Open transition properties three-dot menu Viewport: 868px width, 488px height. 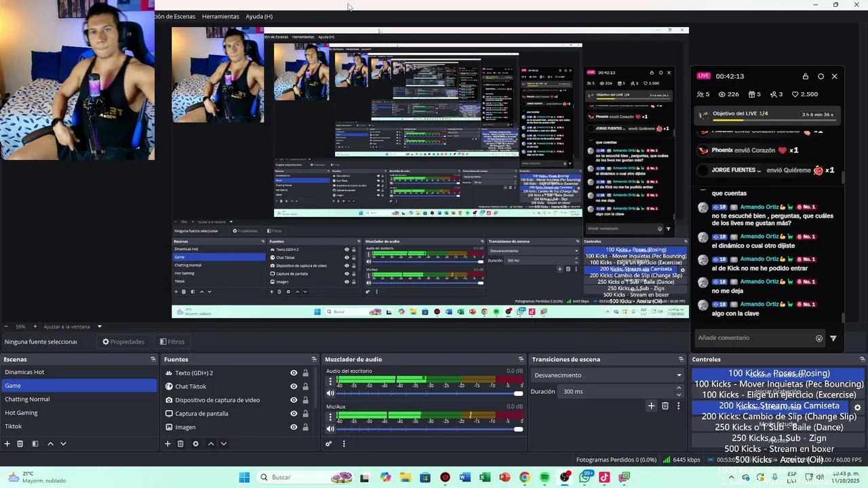678,406
